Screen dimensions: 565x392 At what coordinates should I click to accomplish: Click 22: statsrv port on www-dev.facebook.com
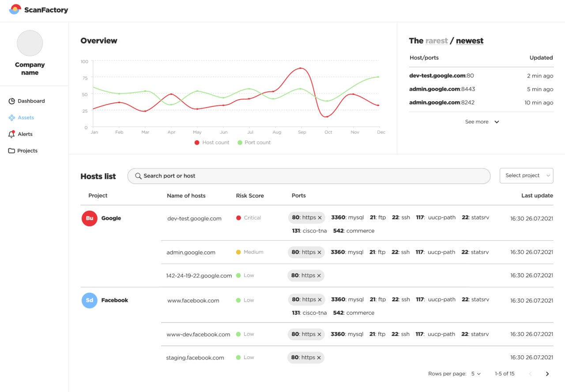pyautogui.click(x=475, y=334)
